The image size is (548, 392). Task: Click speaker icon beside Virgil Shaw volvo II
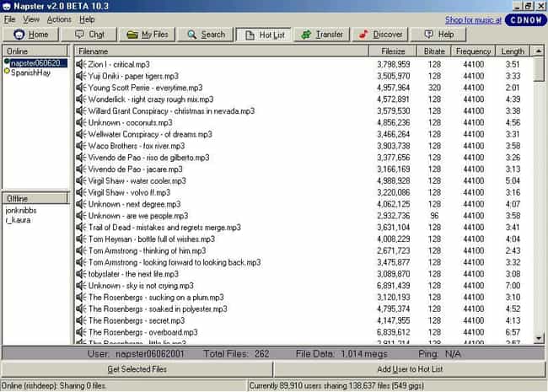point(81,192)
